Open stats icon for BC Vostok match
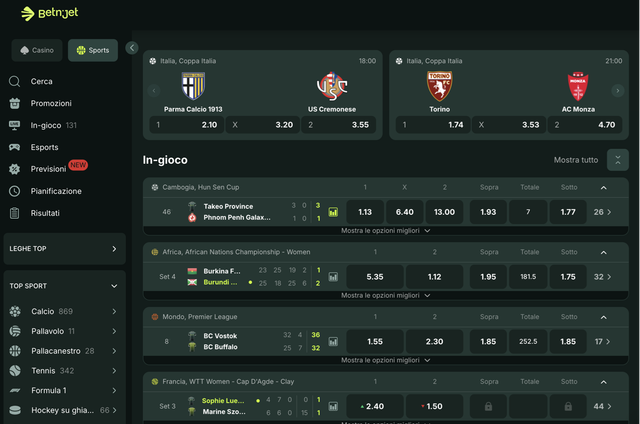The width and height of the screenshot is (640, 424). point(333,342)
